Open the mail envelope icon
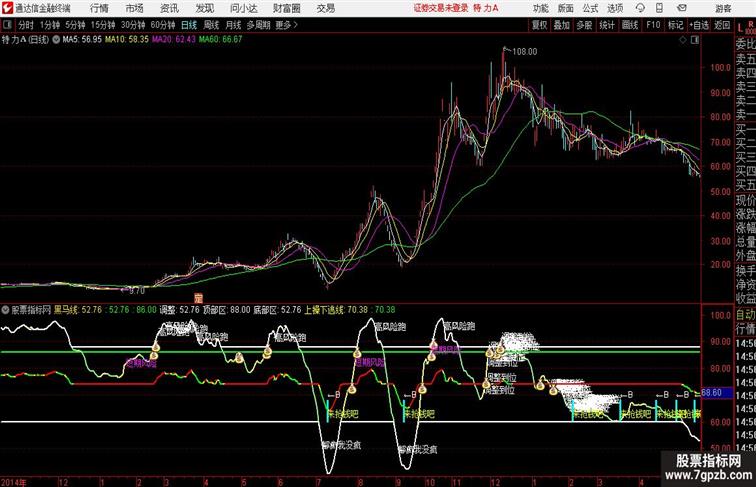The image size is (756, 487). point(681,8)
